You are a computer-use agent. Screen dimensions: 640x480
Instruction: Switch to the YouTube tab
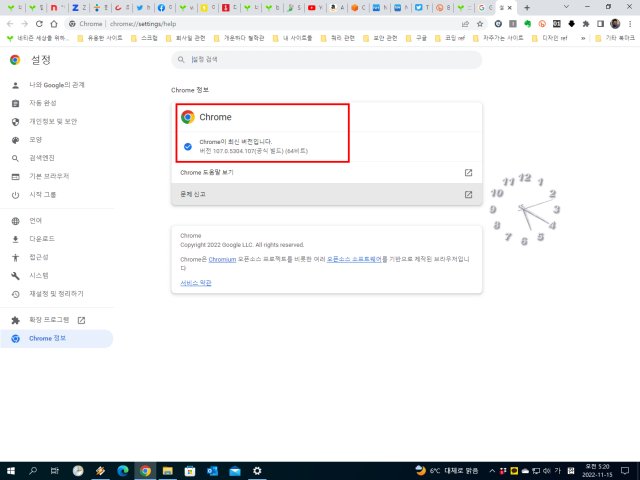pos(315,7)
